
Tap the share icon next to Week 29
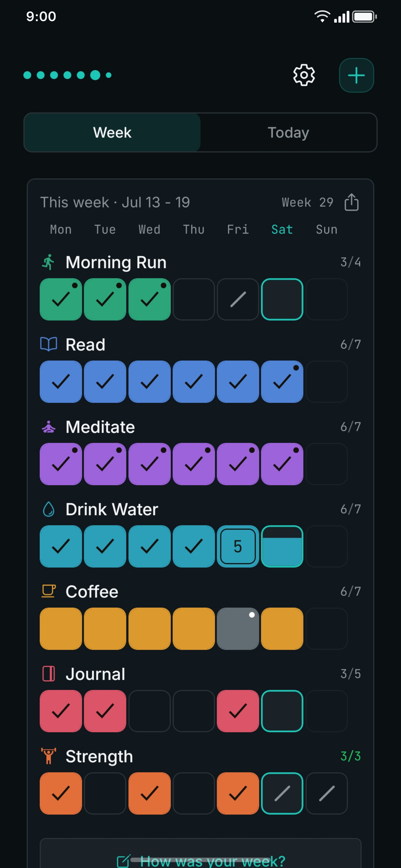coord(351,202)
